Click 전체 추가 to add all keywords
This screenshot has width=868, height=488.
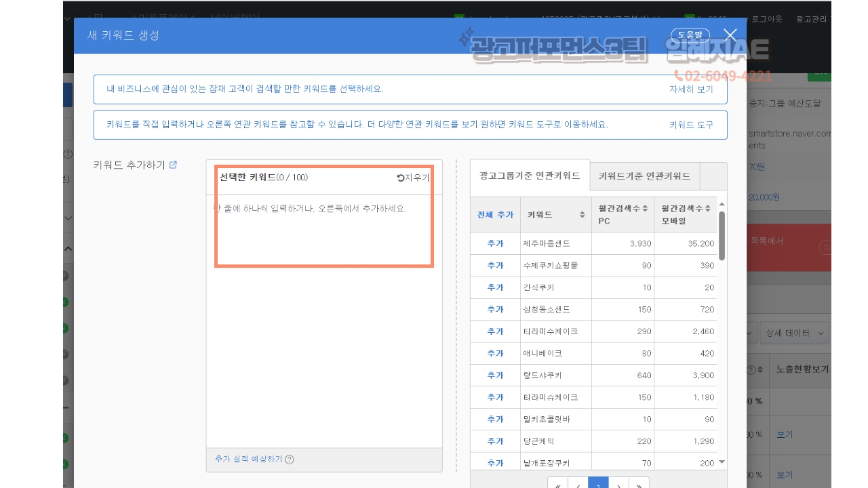(495, 215)
